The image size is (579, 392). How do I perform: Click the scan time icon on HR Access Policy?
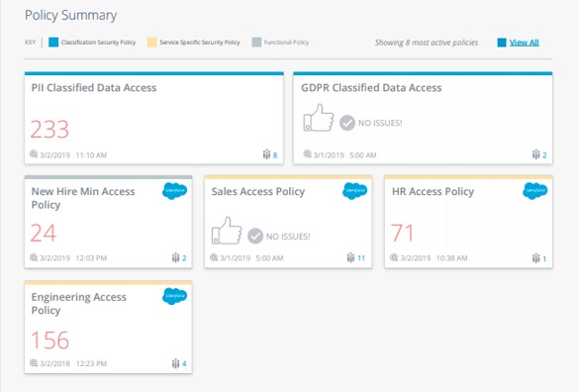pos(394,257)
